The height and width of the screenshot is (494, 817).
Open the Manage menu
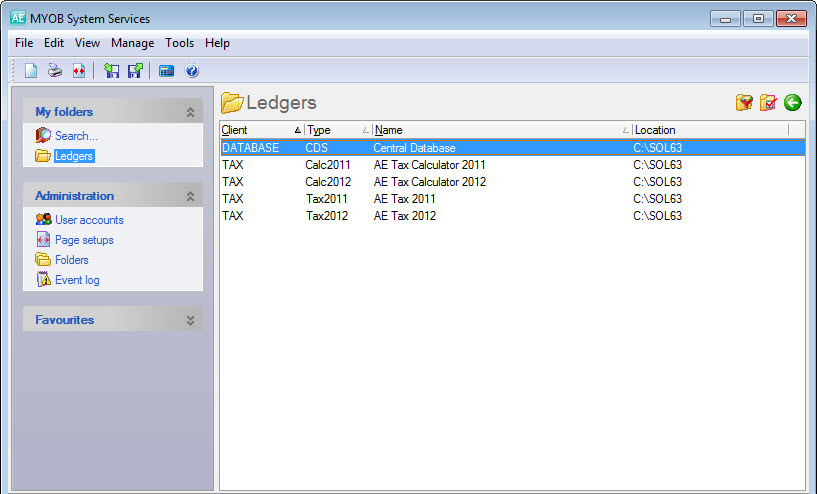click(x=132, y=43)
